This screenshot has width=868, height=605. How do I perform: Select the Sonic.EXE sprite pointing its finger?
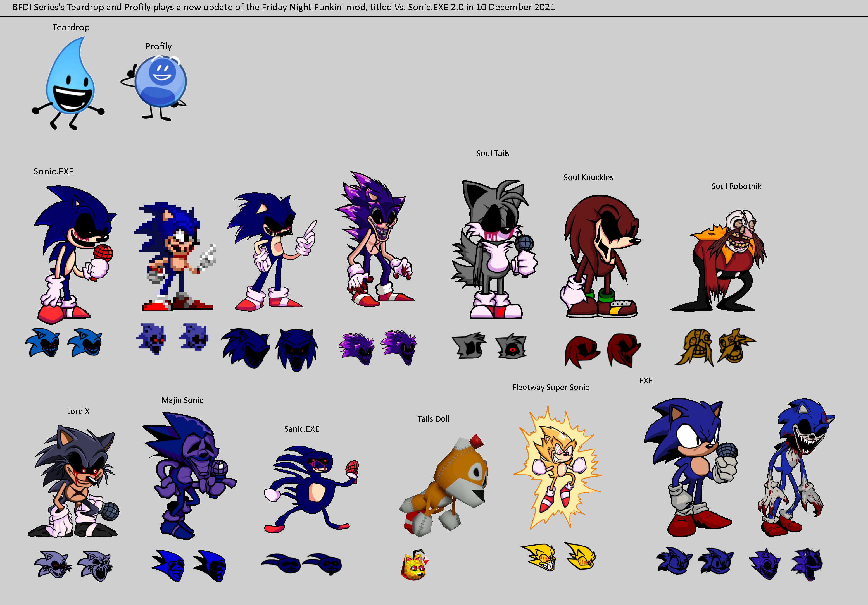272,252
